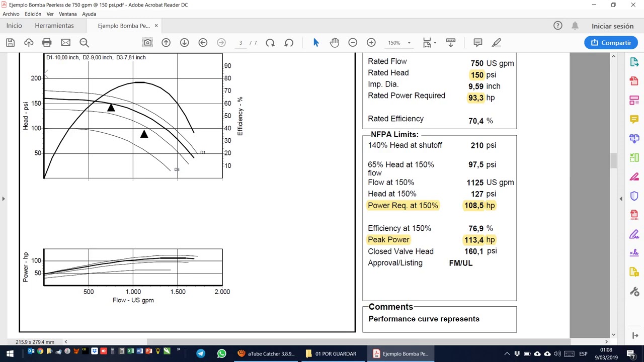644x362 pixels.
Task: Send the file by email
Action: pyautogui.click(x=65, y=43)
